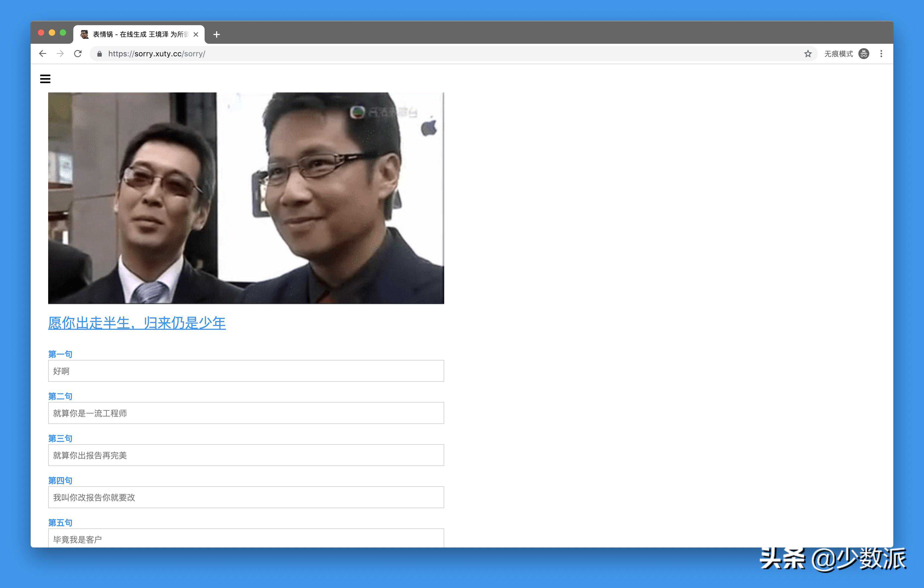Click the browser forward arrow
Screen dimensions: 924x588
pyautogui.click(x=60, y=54)
